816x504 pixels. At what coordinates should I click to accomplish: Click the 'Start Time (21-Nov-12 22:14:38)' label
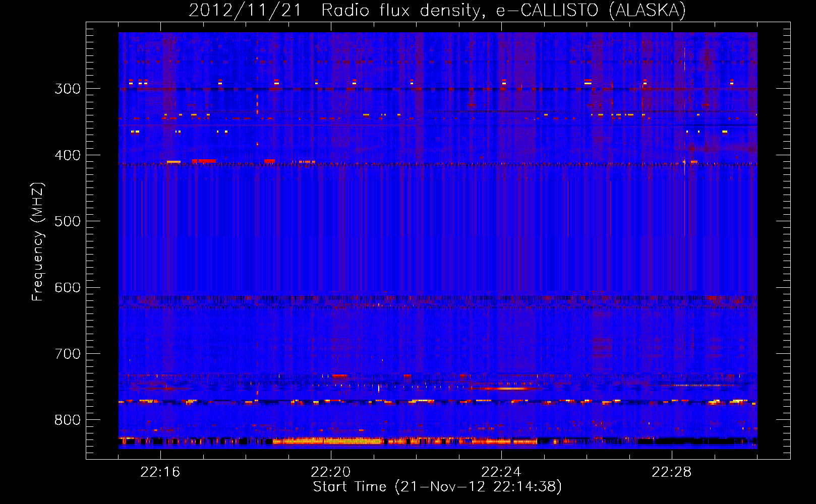(x=437, y=487)
